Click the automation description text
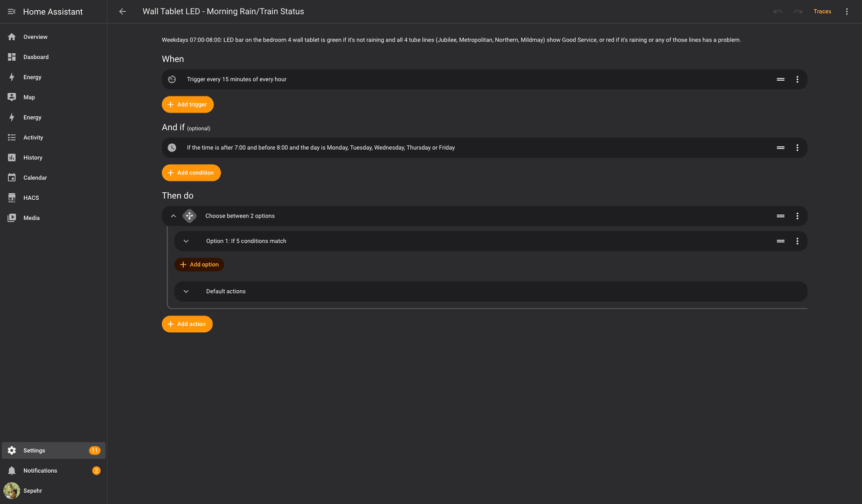The width and height of the screenshot is (862, 504). (451, 40)
